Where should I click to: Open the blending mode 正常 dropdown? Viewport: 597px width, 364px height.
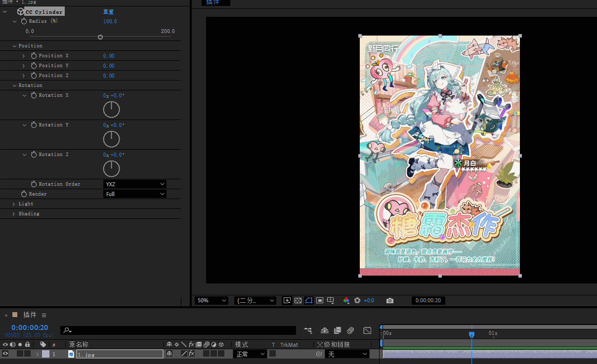click(250, 354)
